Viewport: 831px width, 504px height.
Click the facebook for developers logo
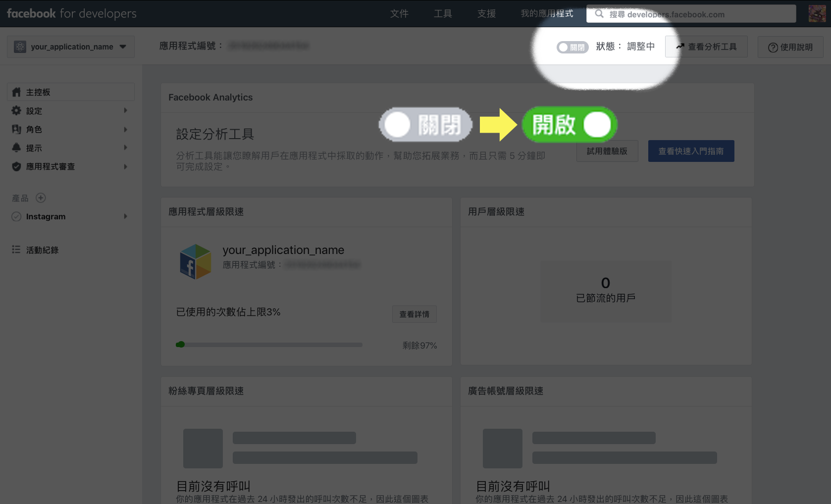pos(72,14)
